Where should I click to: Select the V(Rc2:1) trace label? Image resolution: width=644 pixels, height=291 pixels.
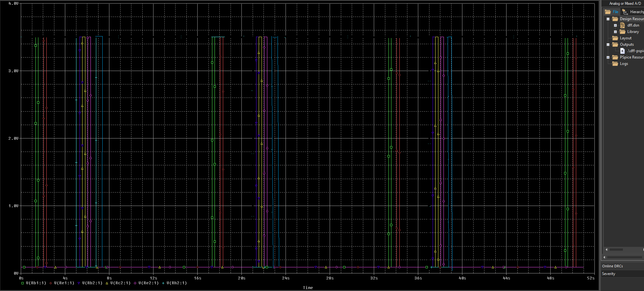(121, 283)
